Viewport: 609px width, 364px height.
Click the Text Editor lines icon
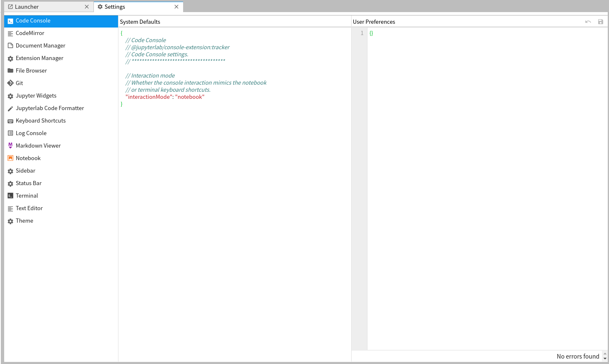[10, 209]
